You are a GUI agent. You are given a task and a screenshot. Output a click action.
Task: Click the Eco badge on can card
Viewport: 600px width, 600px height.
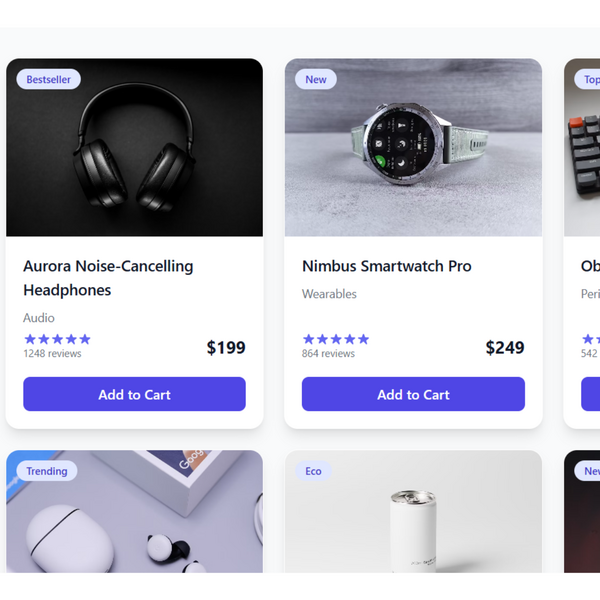click(313, 471)
